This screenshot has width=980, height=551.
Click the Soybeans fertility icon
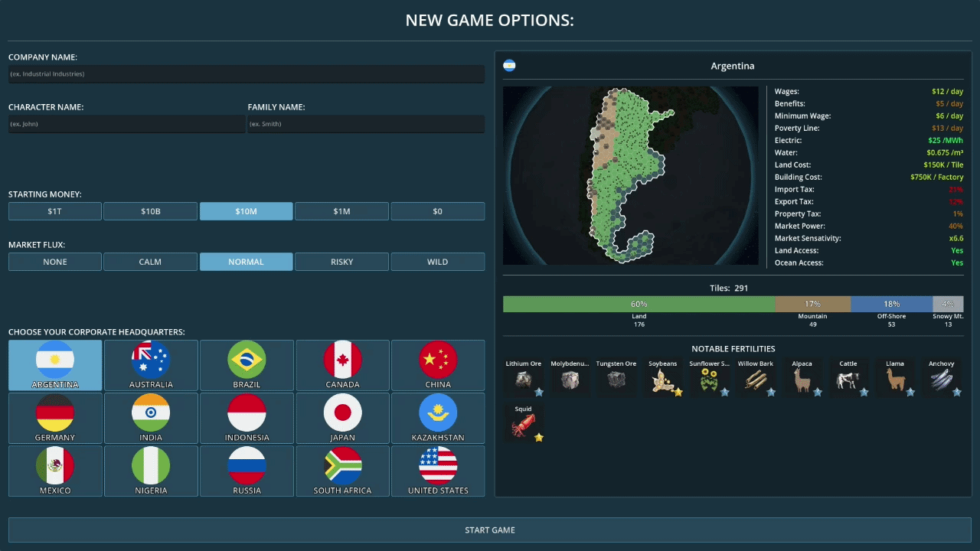point(662,380)
